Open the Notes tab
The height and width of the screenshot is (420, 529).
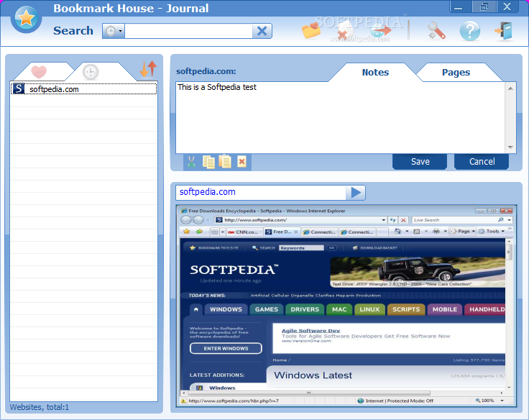tap(375, 72)
